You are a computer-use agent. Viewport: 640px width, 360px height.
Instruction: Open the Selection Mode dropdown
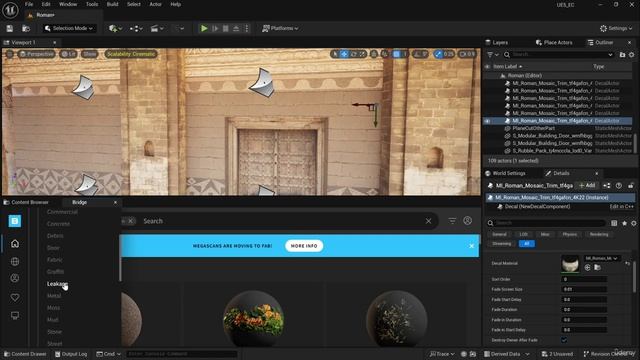pyautogui.click(x=69, y=28)
